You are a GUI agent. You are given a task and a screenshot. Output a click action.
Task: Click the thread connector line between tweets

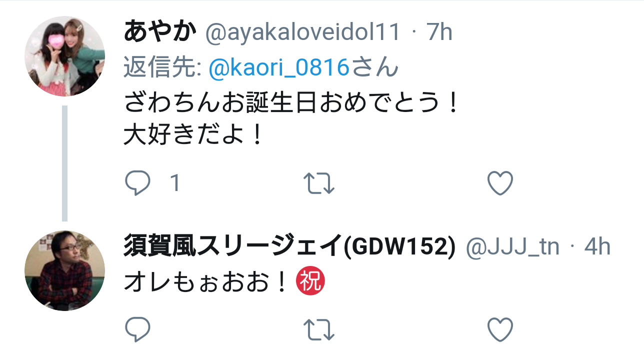pyautogui.click(x=64, y=163)
